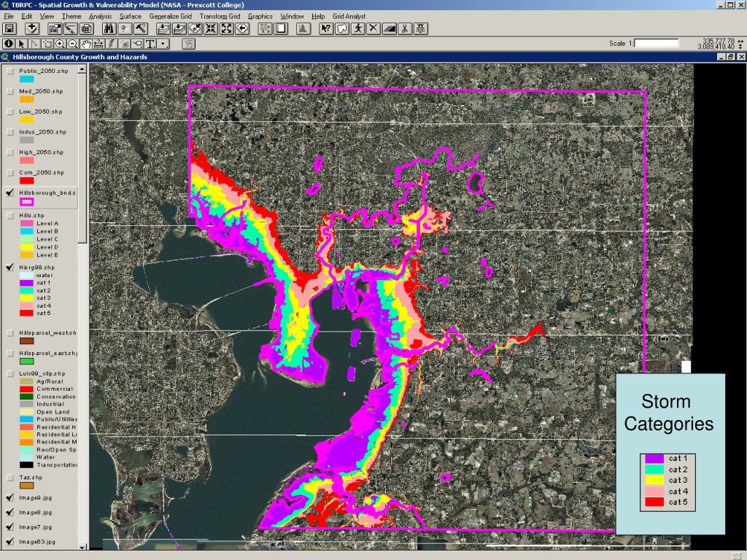The width and height of the screenshot is (747, 560).
Task: Select the magnifier Zoom Out tool
Action: (73, 44)
